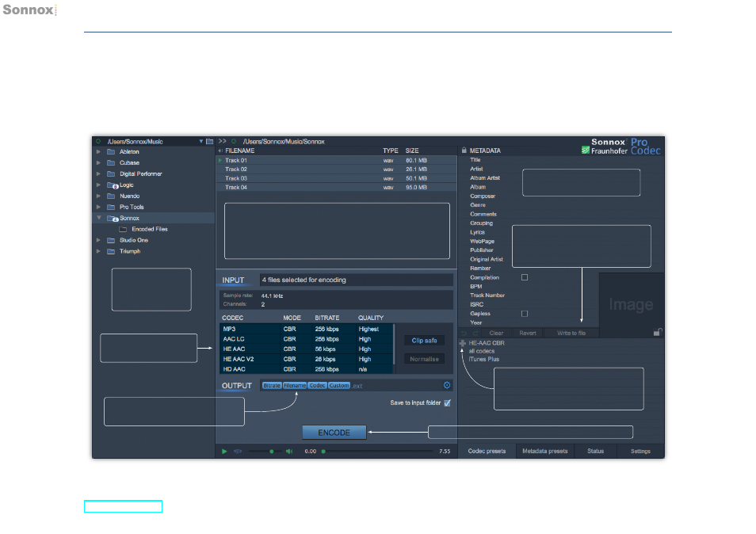
Task: Click the ENCODE button
Action: 334,433
